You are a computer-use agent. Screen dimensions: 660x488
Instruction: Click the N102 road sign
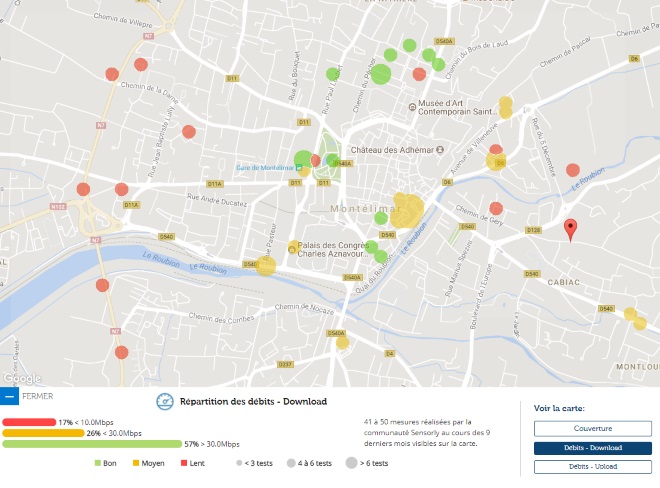click(58, 206)
